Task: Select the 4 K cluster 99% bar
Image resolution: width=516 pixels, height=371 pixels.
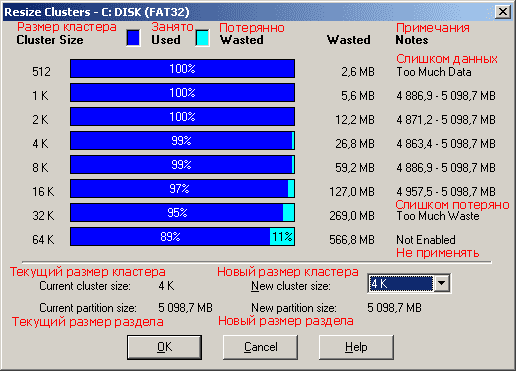Action: (182, 141)
